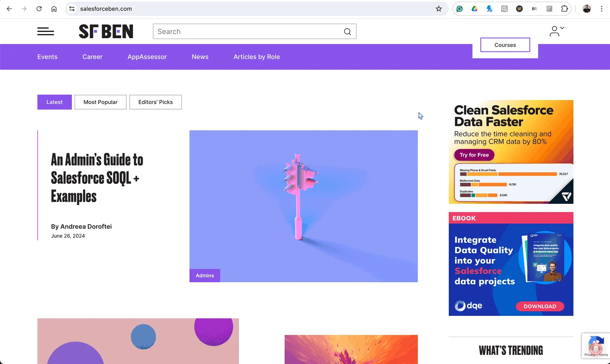Click the What's Trending heading

[x=511, y=351]
